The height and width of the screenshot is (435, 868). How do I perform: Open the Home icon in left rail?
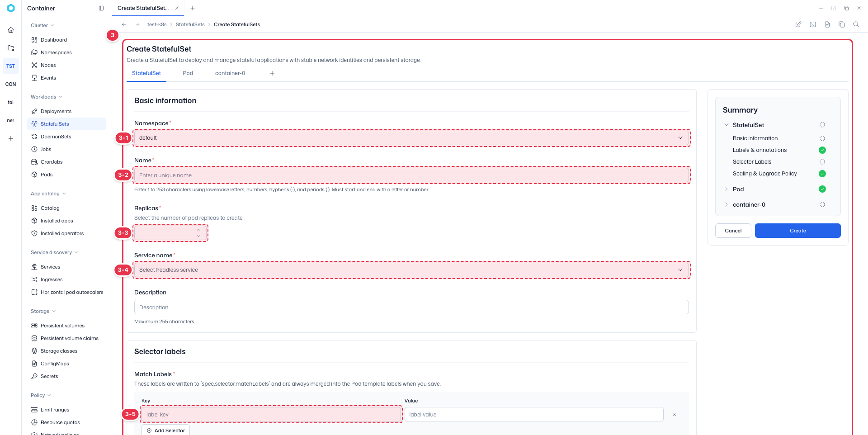point(11,30)
